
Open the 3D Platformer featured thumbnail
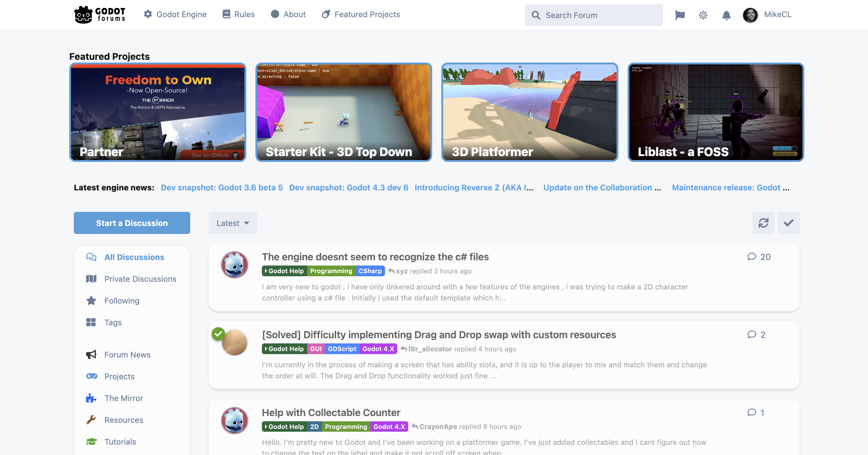click(x=530, y=112)
